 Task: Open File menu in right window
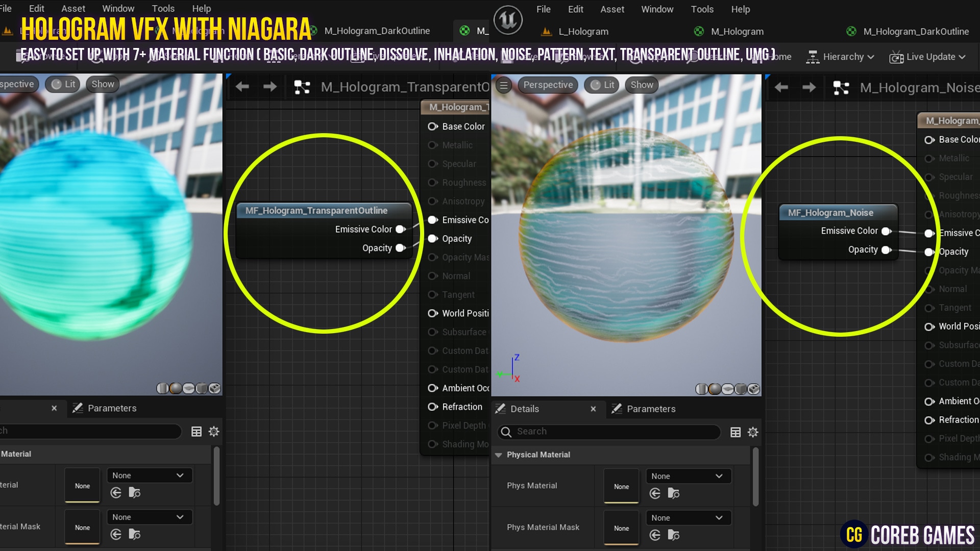click(544, 9)
